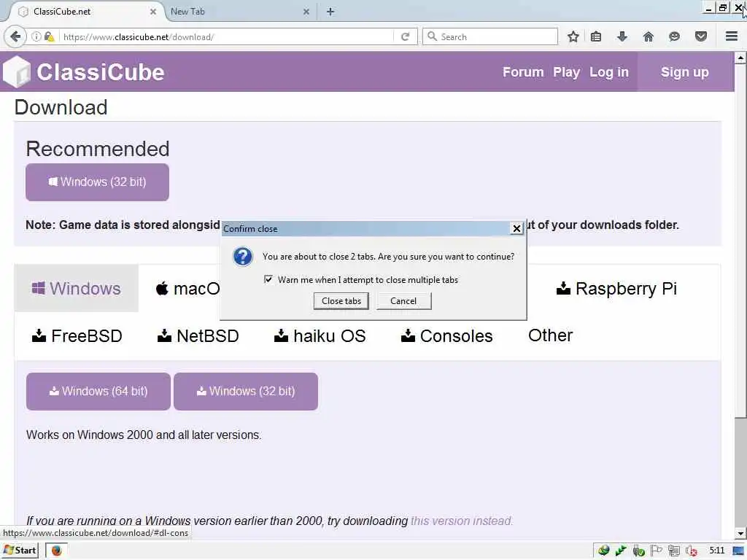Switch to the New Tab tab
The width and height of the screenshot is (747, 560).
[x=239, y=12]
